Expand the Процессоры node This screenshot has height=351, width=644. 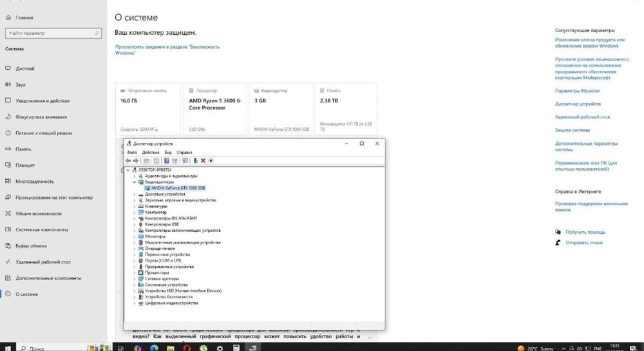(135, 272)
